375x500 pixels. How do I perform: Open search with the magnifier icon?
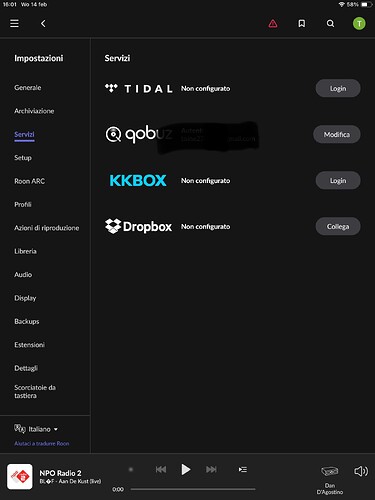330,23
